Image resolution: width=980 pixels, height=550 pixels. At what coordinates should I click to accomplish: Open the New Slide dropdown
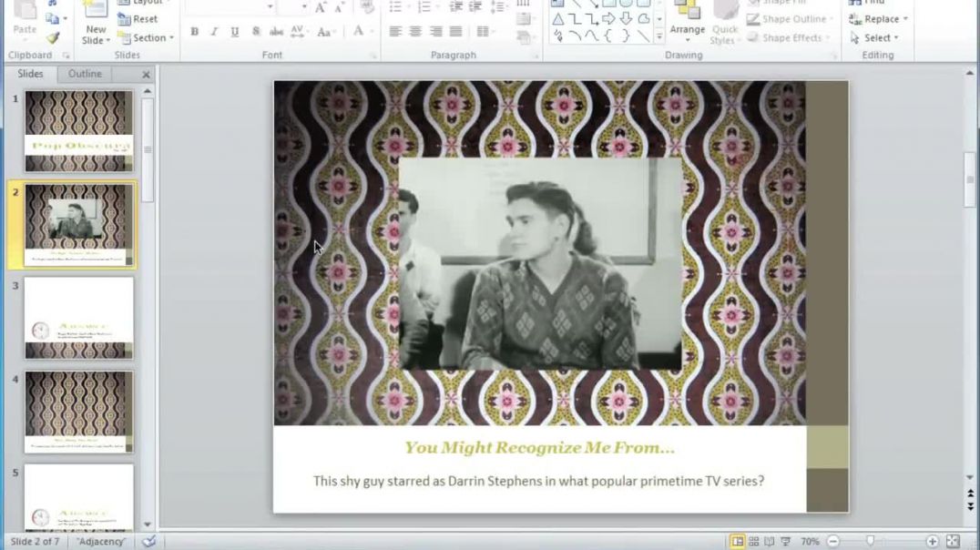(96, 35)
